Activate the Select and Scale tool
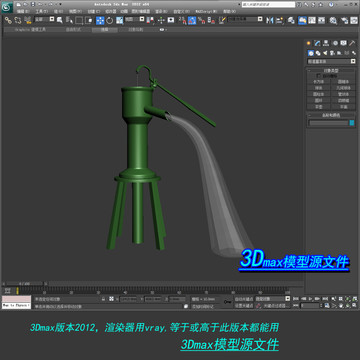The image size is (360, 360). click(x=120, y=20)
